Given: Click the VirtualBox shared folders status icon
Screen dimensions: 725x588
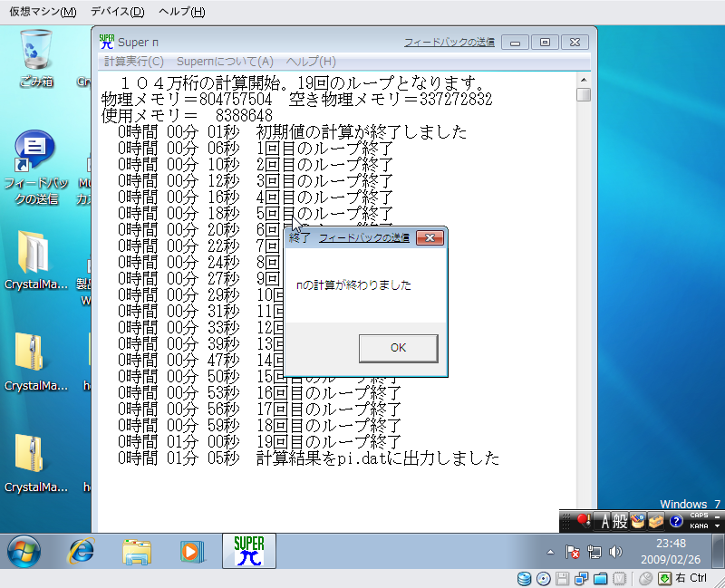Looking at the screenshot, I should 600,579.
